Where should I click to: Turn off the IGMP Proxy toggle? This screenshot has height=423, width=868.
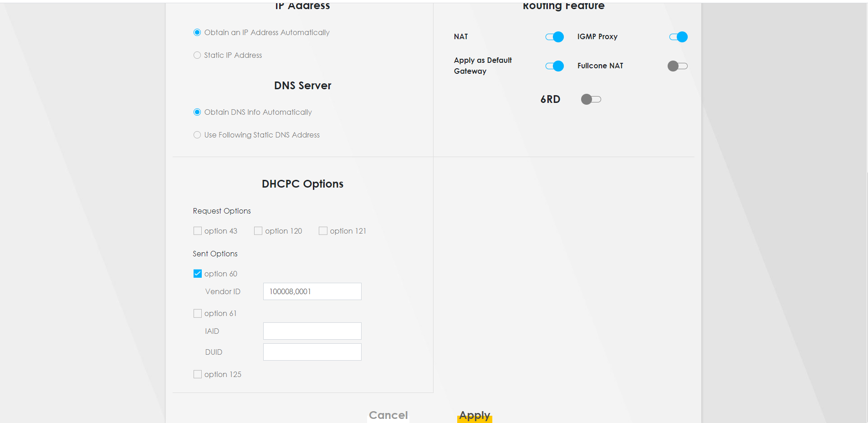(x=678, y=37)
